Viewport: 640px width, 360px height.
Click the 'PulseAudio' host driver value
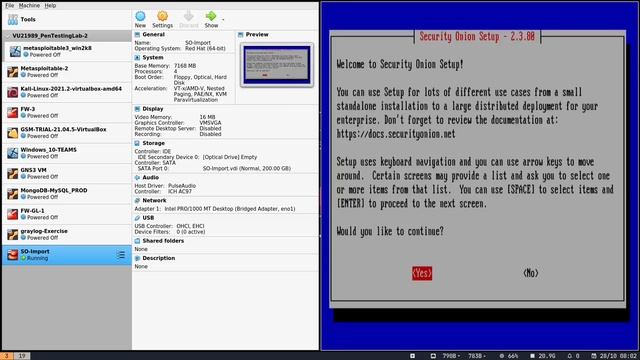[x=182, y=186]
